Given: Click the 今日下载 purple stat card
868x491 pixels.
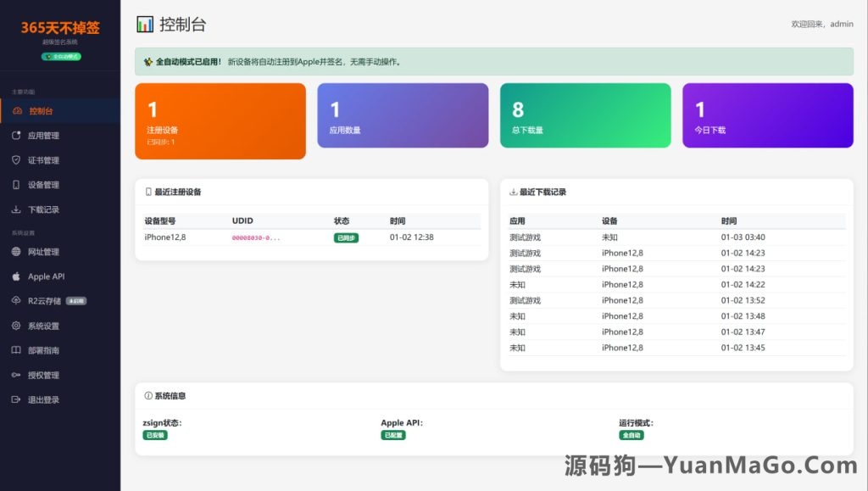Looking at the screenshot, I should 767,114.
